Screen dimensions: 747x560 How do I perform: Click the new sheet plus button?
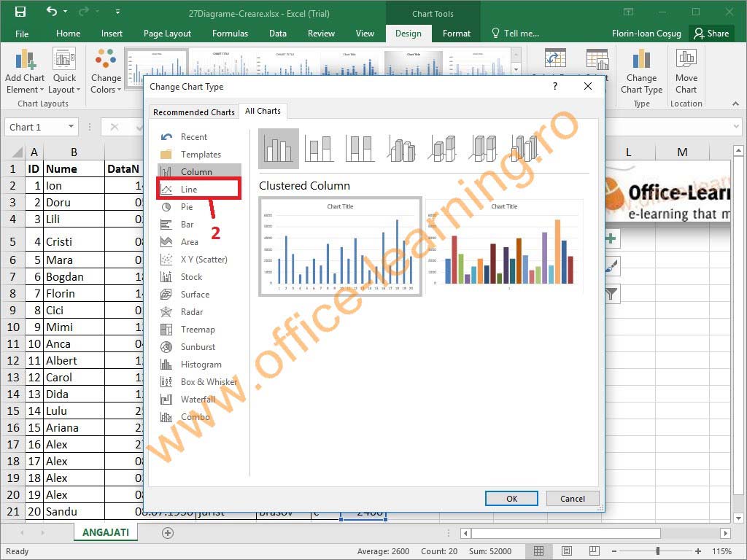[168, 533]
